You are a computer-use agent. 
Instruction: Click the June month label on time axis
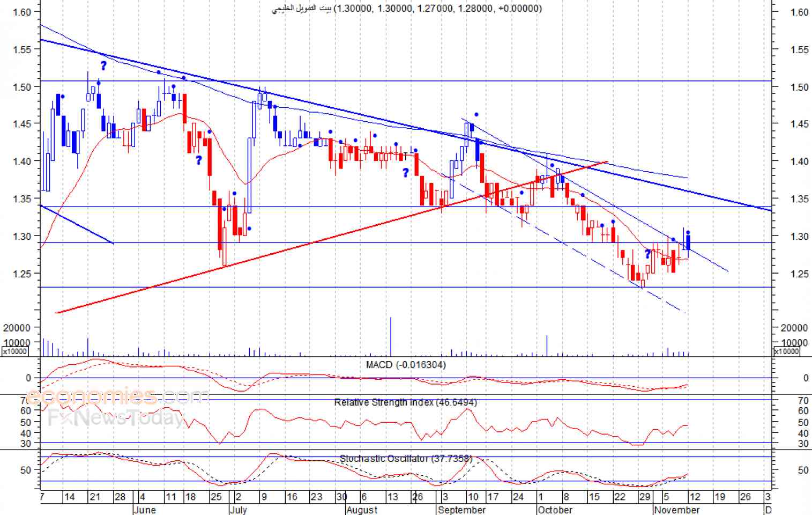[x=144, y=510]
